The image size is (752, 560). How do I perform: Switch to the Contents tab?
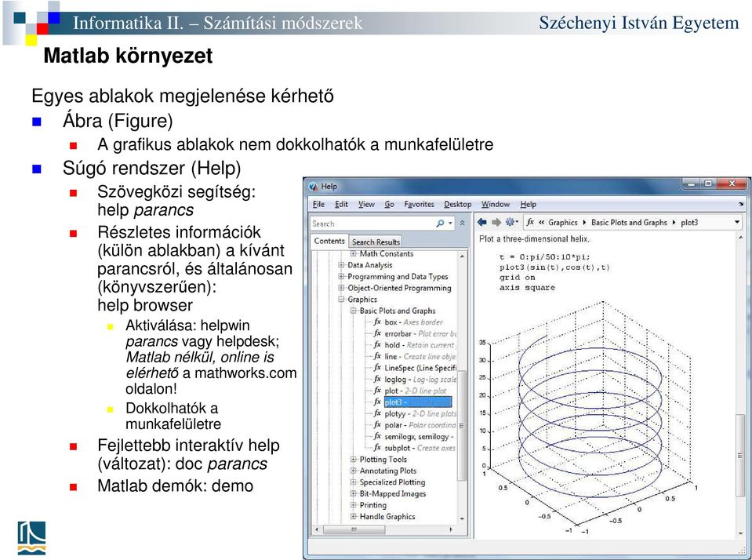(329, 242)
